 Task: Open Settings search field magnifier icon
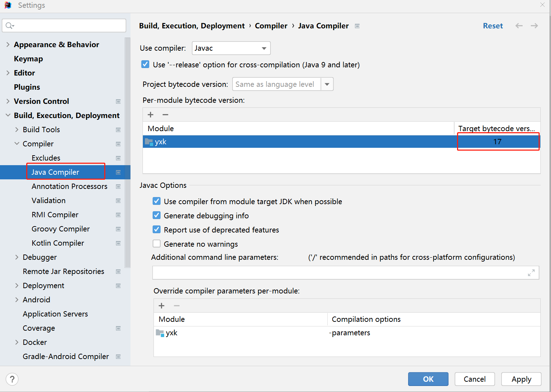(10, 26)
